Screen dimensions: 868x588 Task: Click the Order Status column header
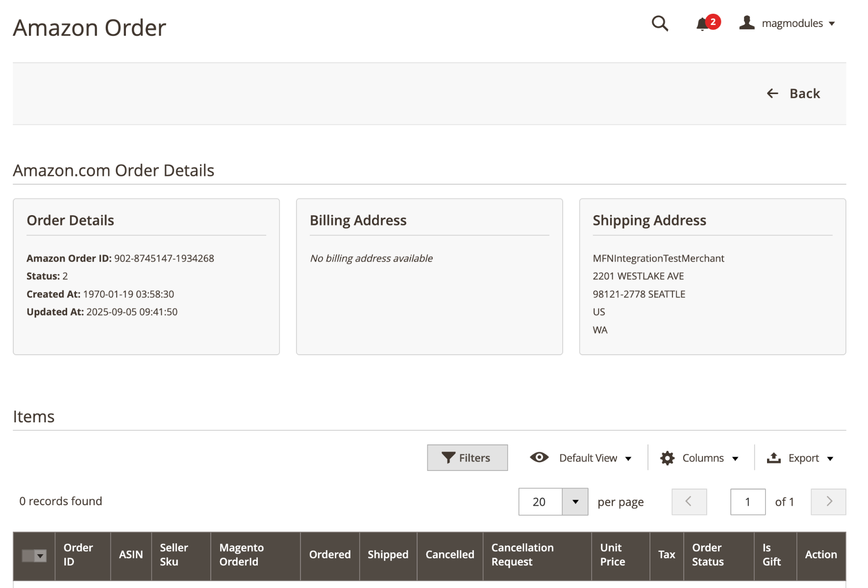[x=707, y=555]
